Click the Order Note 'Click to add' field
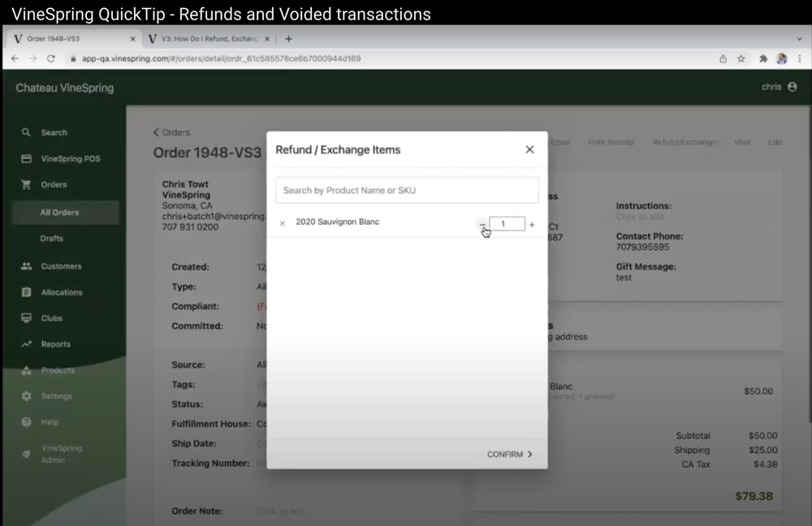This screenshot has height=526, width=812. (x=281, y=511)
